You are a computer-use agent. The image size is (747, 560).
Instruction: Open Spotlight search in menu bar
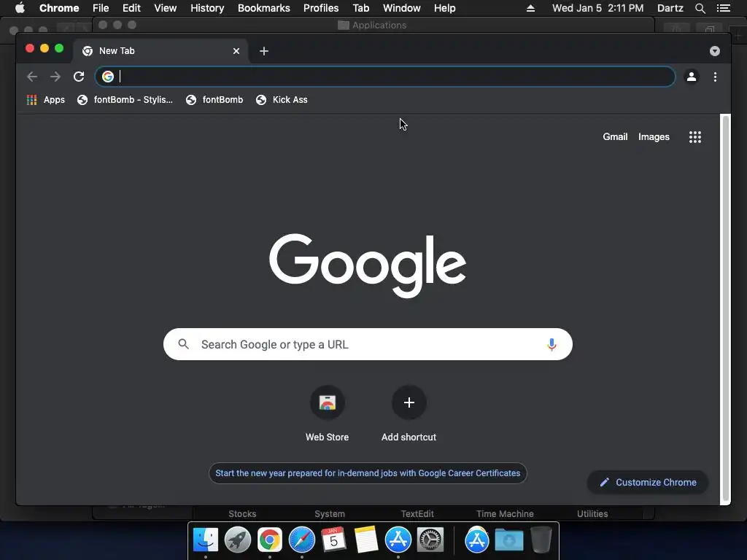700,8
